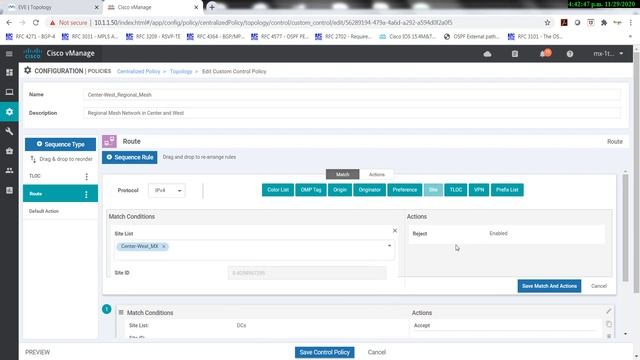Add the Prefix List match condition
The width and height of the screenshot is (640, 360).
click(x=507, y=190)
